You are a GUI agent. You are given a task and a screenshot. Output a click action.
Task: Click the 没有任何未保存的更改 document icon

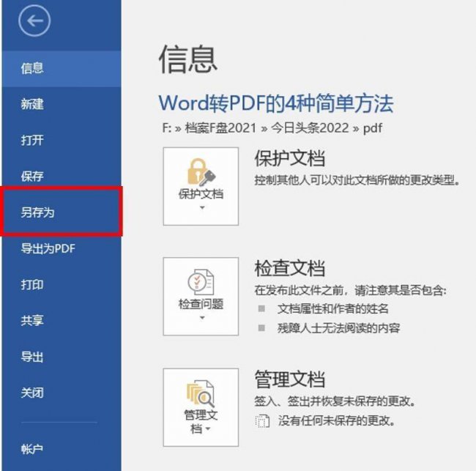point(262,421)
